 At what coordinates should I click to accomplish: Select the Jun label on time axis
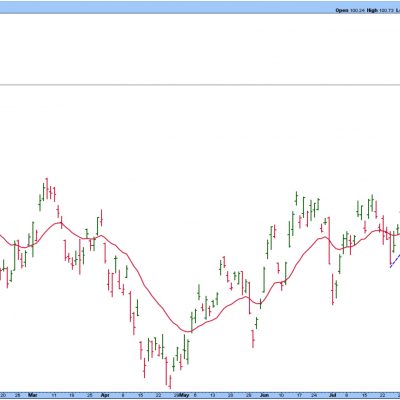click(265, 395)
